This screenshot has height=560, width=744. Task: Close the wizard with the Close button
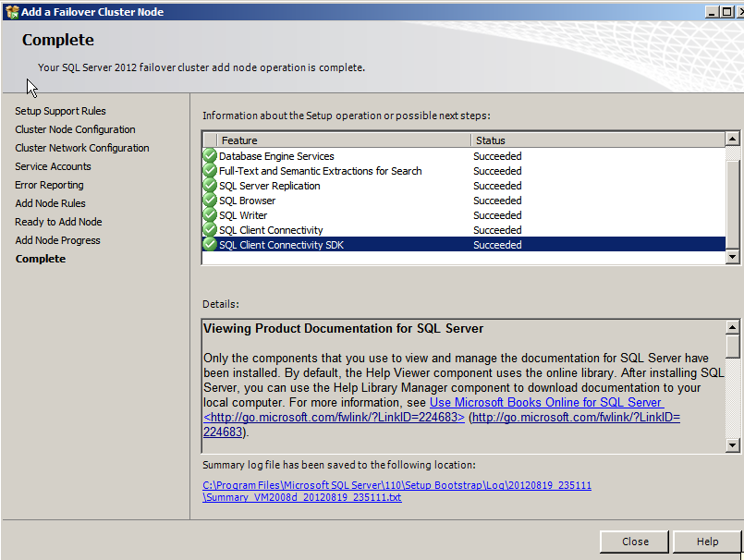(x=634, y=542)
